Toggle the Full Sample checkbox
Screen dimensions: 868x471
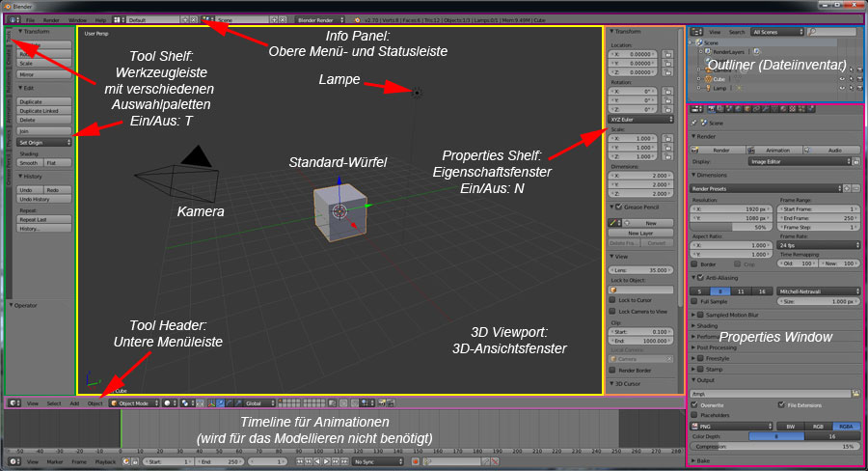pos(695,301)
